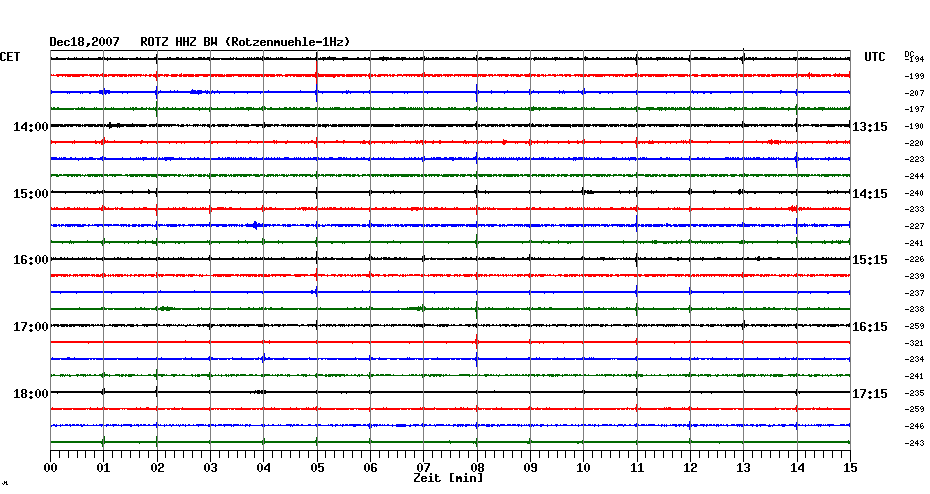
Task: Click minute tick label '01'
Action: pyautogui.click(x=104, y=468)
